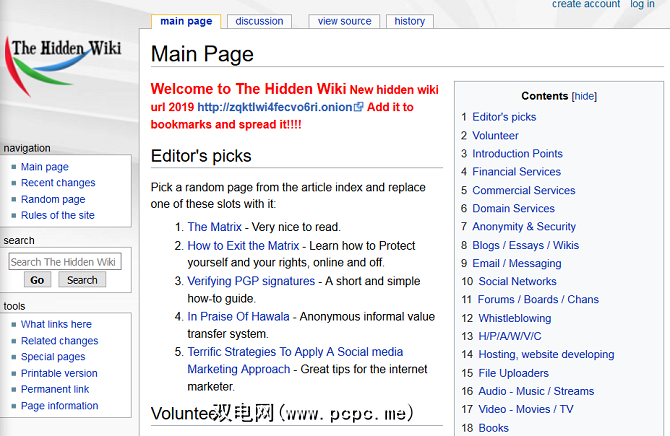Open How to Exit the Matrix link
Viewport: 670px width, 436px height.
[243, 246]
